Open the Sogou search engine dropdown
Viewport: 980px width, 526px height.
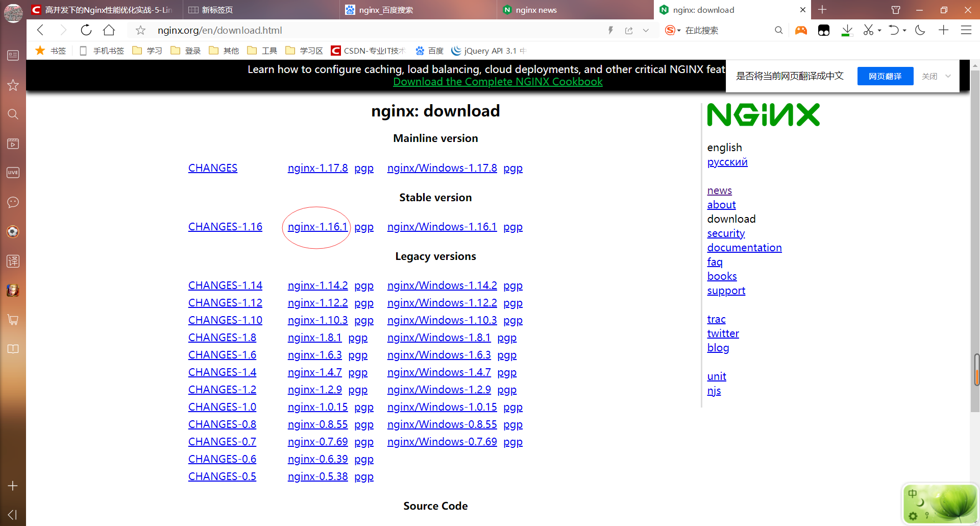click(x=673, y=30)
